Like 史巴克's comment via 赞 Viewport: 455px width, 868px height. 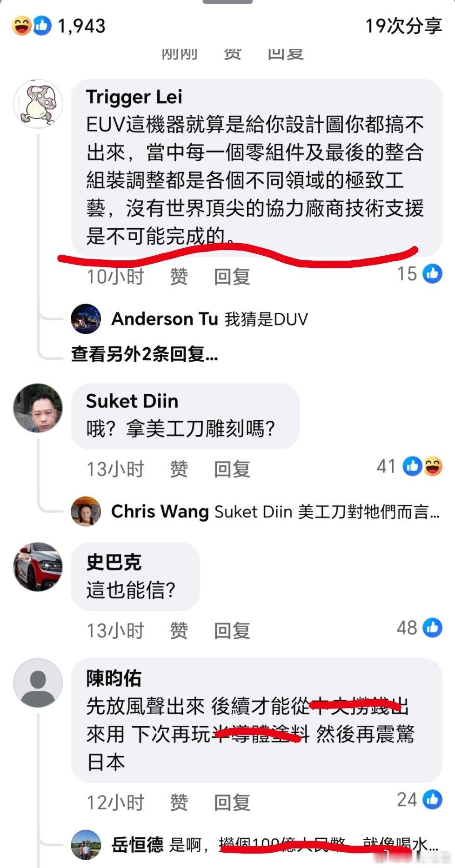click(179, 631)
